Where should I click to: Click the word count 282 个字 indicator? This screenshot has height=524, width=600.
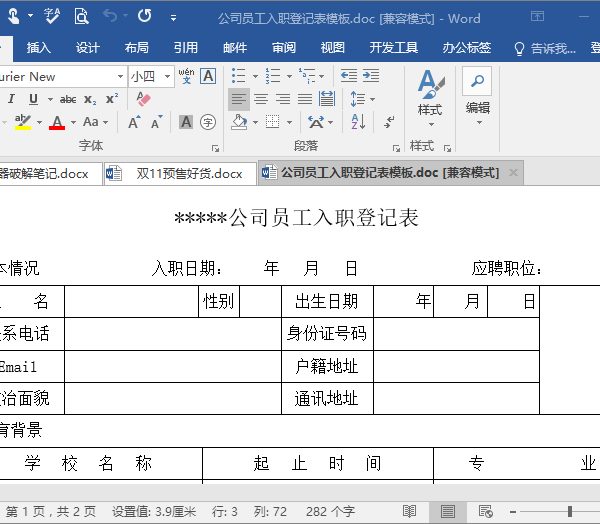pos(330,511)
